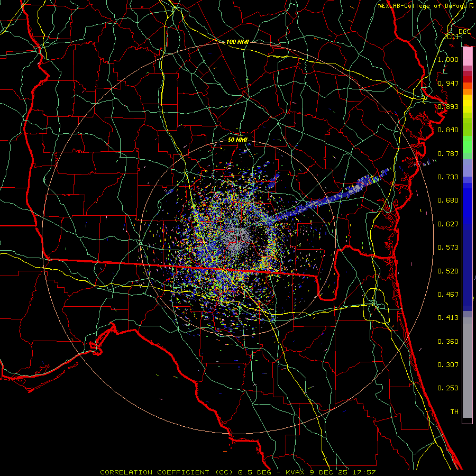Select the 0.573 legend value
Screen dimensions: 476x476
[x=448, y=248]
